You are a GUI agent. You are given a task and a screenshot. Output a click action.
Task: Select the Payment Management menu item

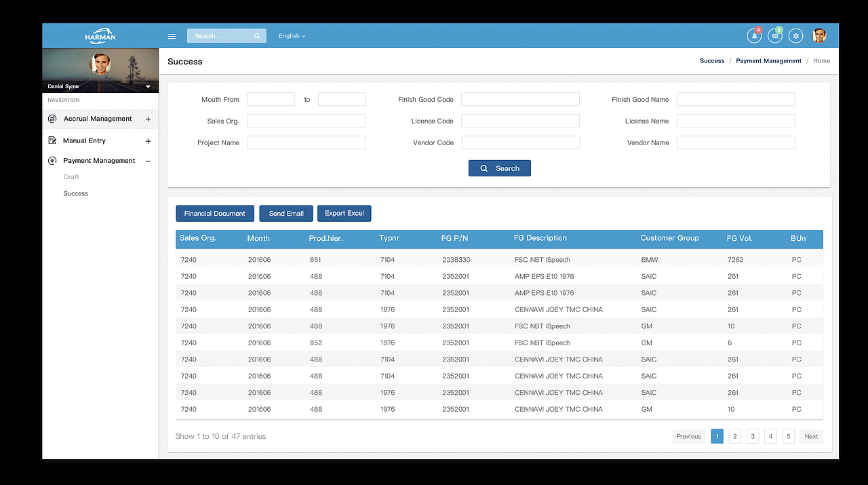[100, 161]
